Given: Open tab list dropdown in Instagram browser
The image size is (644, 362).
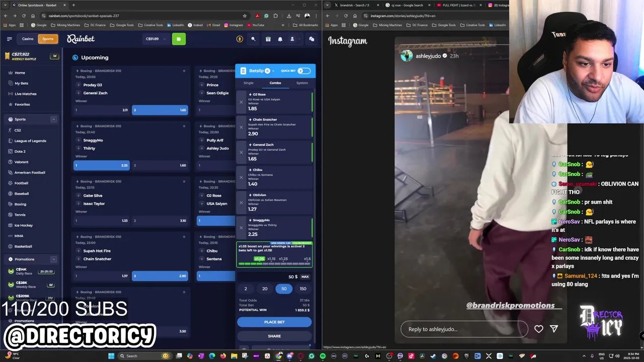Looking at the screenshot, I should coord(328,5).
